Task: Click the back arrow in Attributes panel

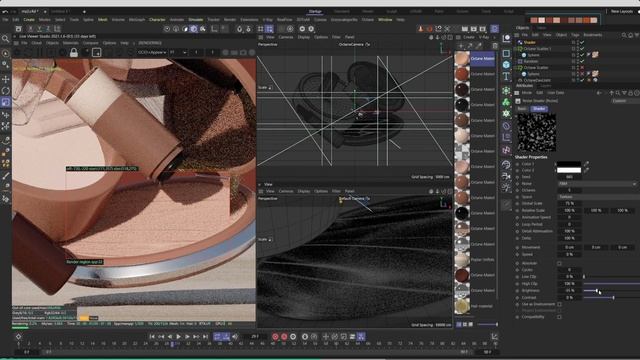Action: tap(599, 93)
